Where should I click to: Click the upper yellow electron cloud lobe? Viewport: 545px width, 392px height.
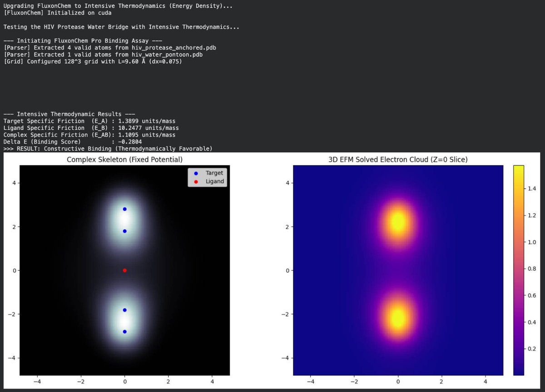point(398,222)
